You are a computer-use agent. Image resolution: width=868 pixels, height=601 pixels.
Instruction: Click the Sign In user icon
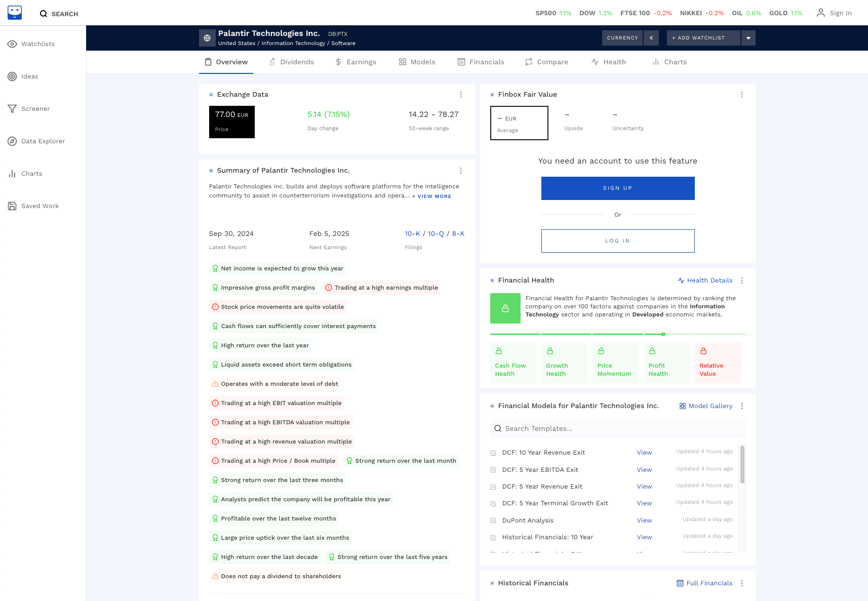click(x=820, y=13)
